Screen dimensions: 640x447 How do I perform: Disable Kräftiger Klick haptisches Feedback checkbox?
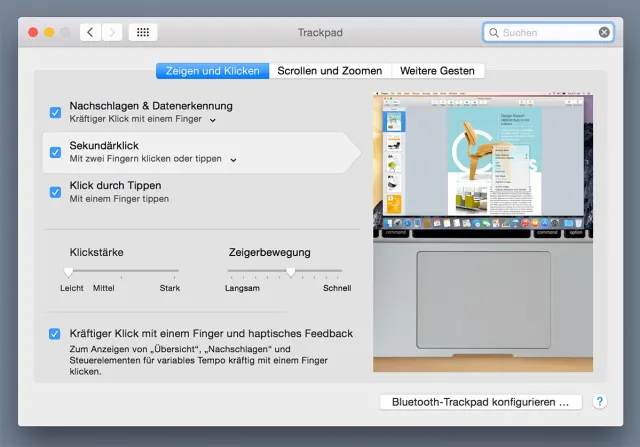(x=55, y=334)
